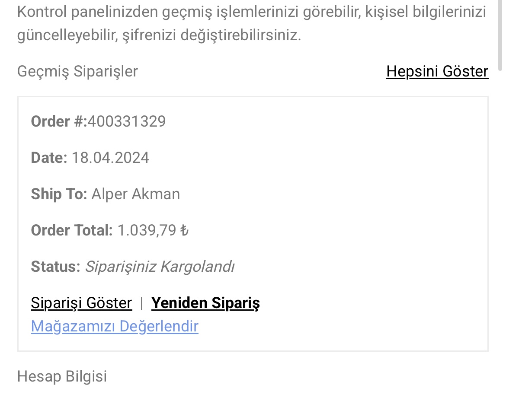Click the recipient name Alper Akman
Viewport: 506px width, 420px height.
click(136, 194)
